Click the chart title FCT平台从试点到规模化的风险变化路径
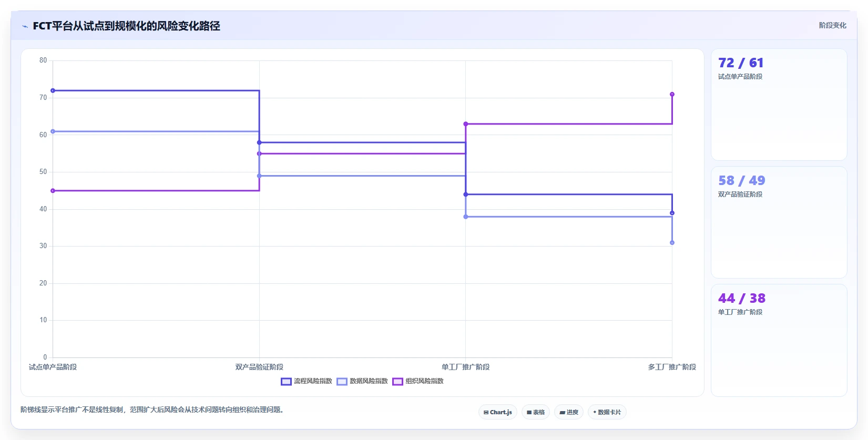868x440 pixels. (126, 26)
